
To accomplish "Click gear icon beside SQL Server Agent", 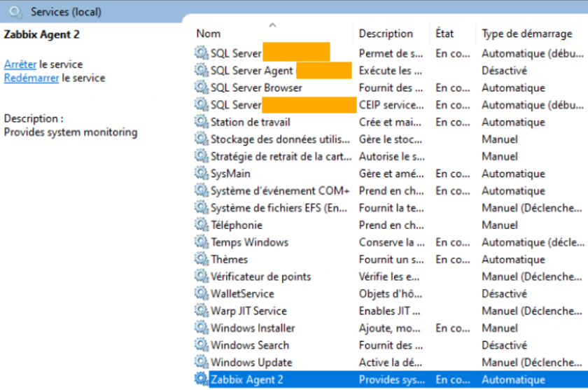I will [x=202, y=70].
